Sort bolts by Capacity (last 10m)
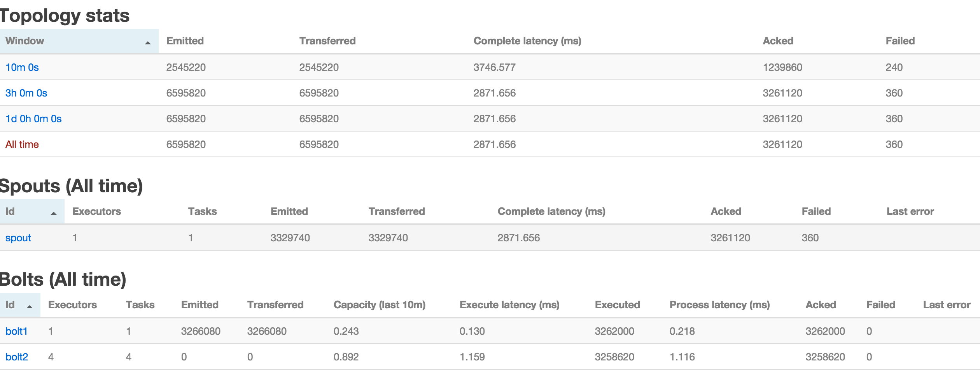This screenshot has width=980, height=383. tap(380, 305)
